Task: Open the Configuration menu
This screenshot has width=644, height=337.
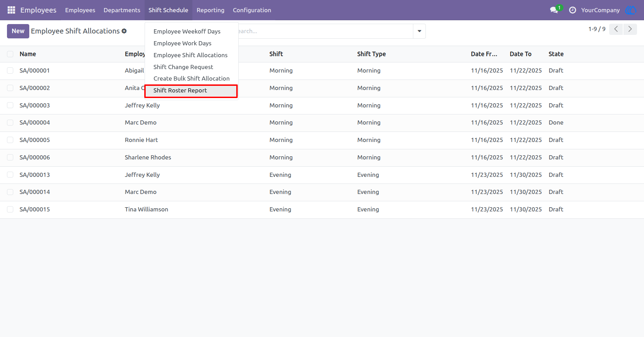Action: pyautogui.click(x=252, y=10)
